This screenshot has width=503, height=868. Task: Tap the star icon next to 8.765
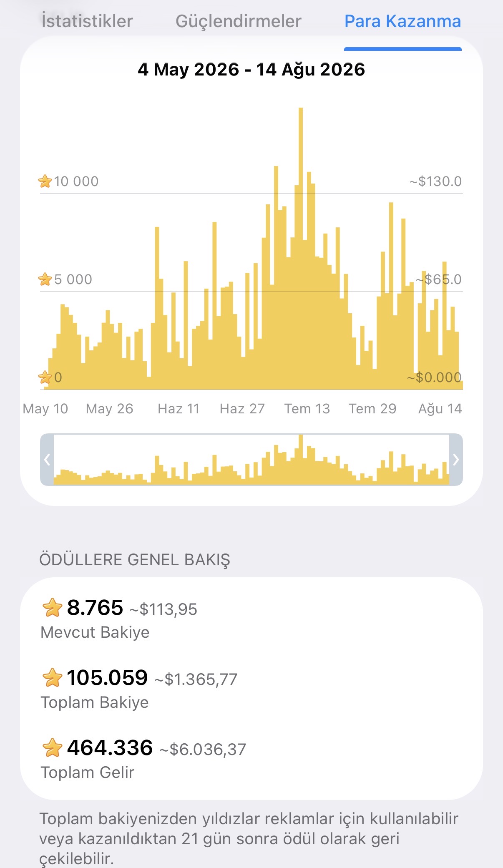click(x=52, y=607)
